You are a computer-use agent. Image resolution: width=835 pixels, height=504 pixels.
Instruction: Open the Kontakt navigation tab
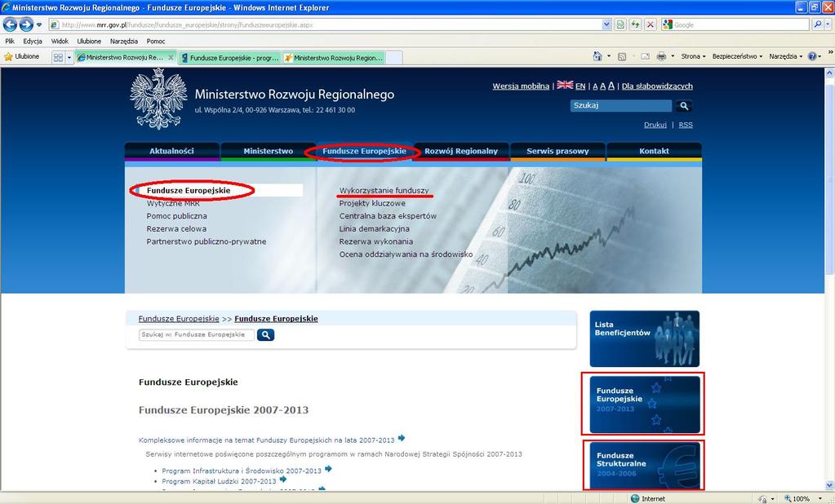pyautogui.click(x=654, y=151)
